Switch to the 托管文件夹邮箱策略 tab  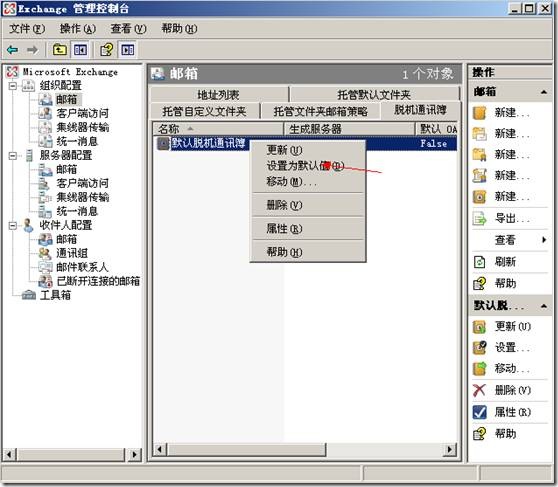point(321,111)
